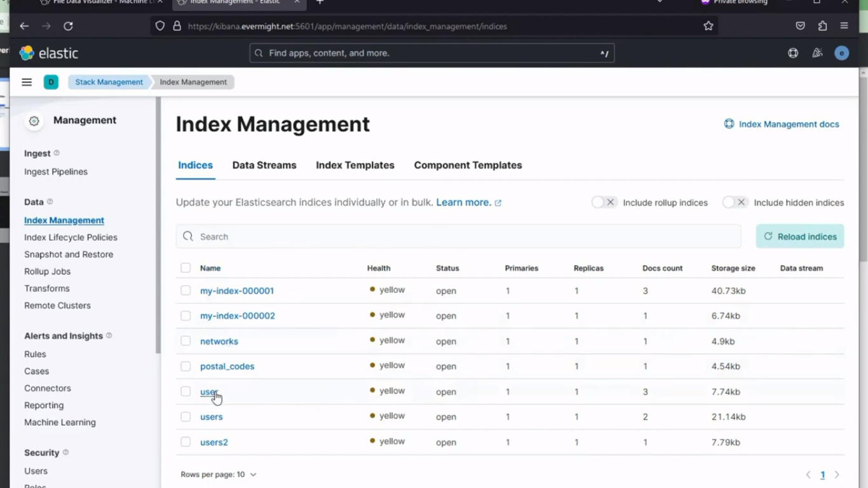Open the newsfeed party icon
Screen dimensions: 868x488
pos(817,53)
